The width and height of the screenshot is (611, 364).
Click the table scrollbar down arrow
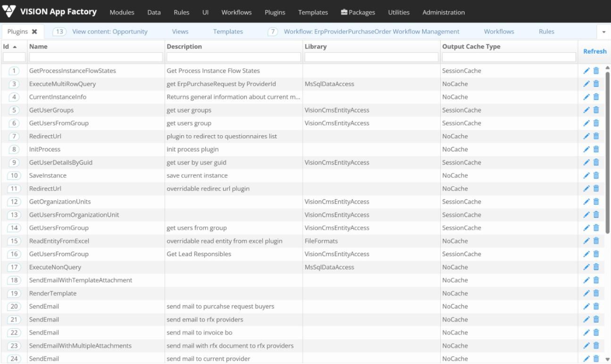(607, 359)
